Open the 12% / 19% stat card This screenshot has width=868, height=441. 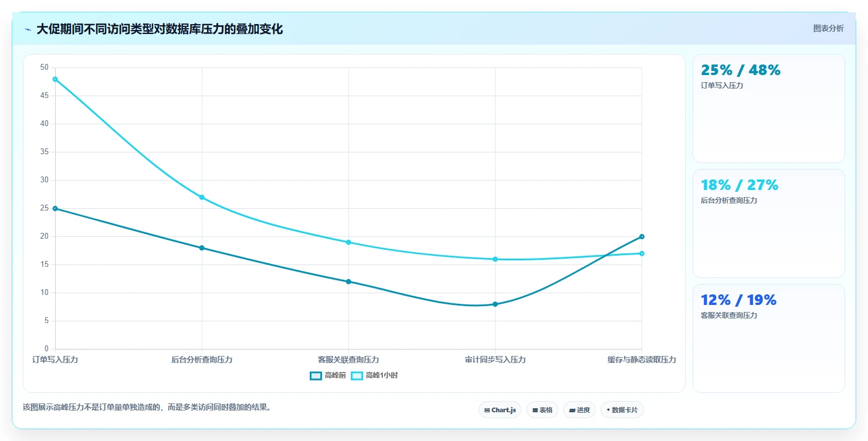tap(768, 338)
